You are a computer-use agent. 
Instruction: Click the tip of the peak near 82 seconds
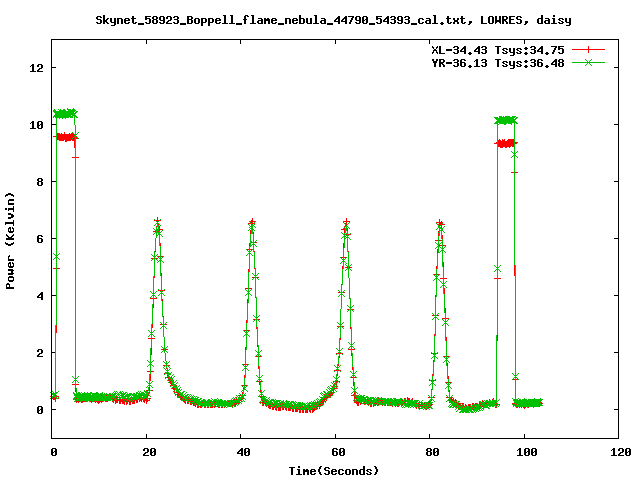click(x=440, y=223)
